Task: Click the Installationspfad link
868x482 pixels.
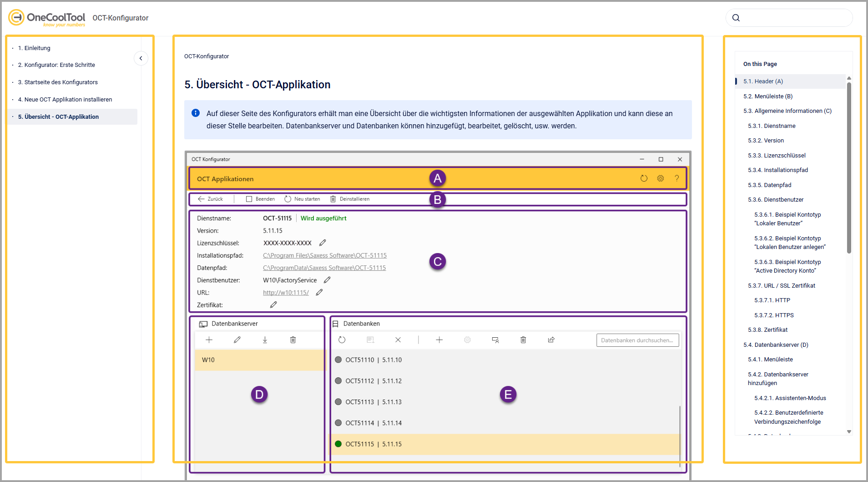Action: (324, 256)
